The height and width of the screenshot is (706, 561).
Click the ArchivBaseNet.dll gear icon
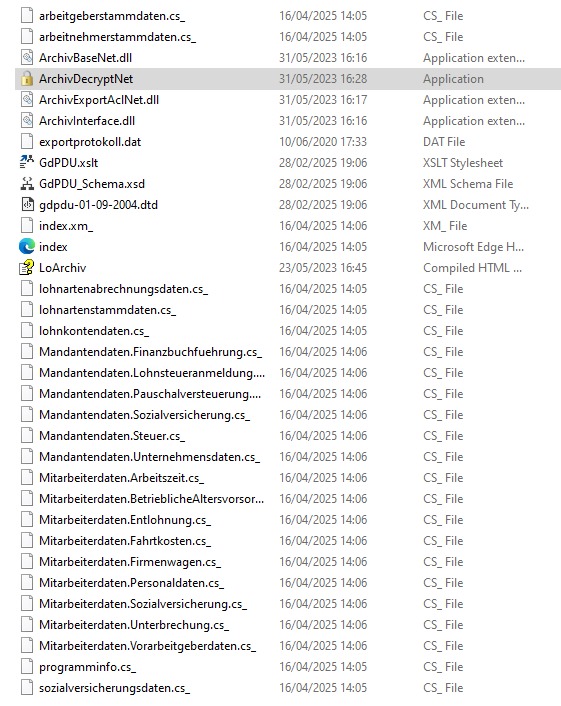coord(27,58)
